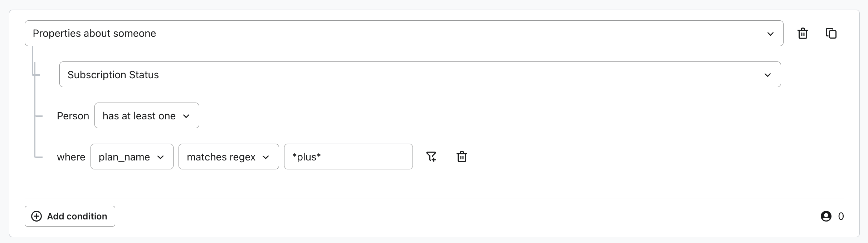Focus the "*plus*" regex value field
The width and height of the screenshot is (868, 243).
pyautogui.click(x=348, y=157)
